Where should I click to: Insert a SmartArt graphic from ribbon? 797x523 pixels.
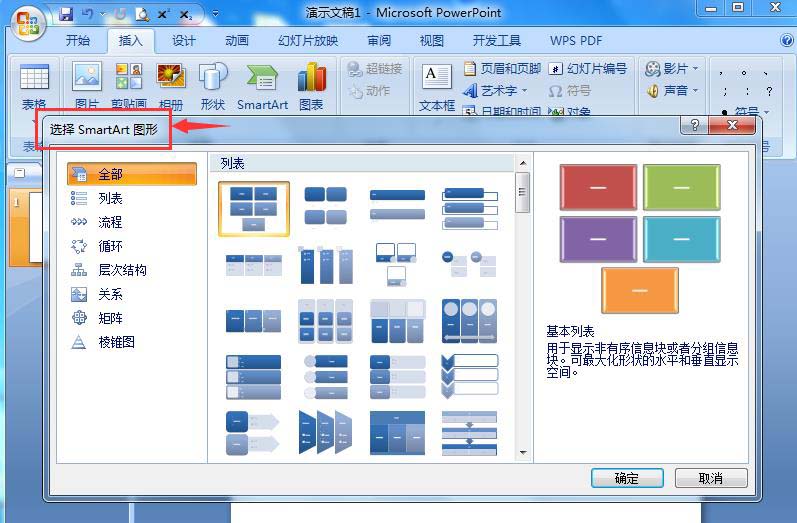click(x=262, y=85)
